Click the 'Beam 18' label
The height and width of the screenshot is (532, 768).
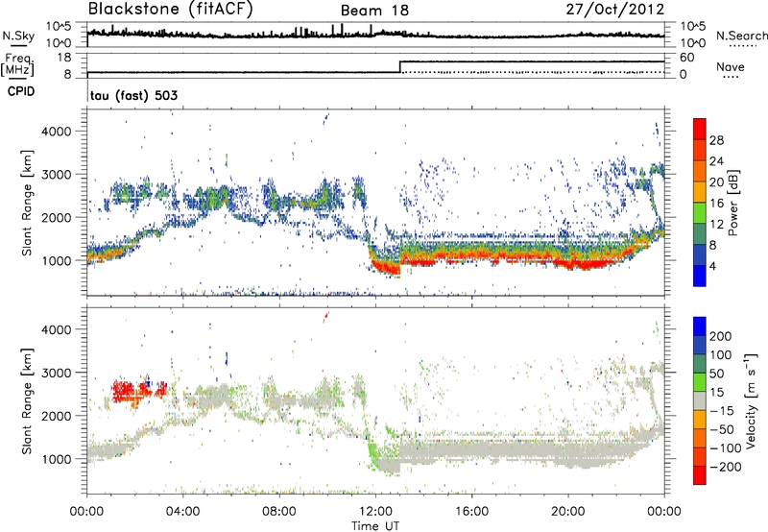(x=374, y=11)
